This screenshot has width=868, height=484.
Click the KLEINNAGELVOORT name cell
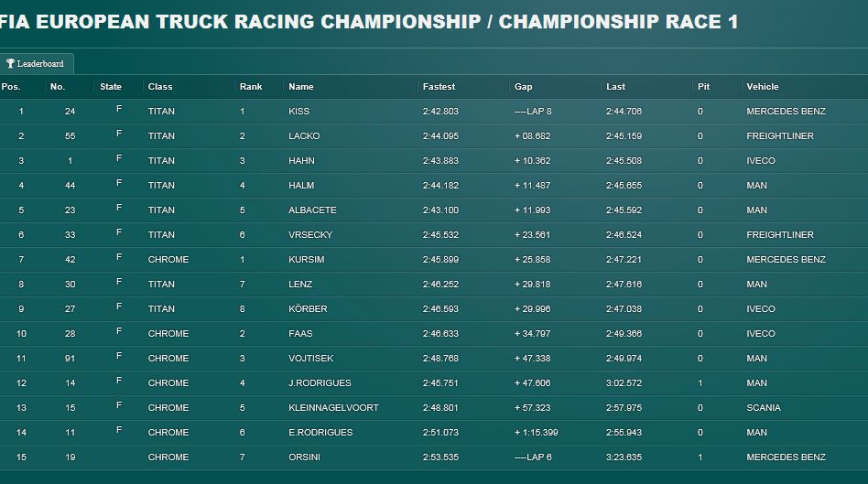pyautogui.click(x=334, y=408)
